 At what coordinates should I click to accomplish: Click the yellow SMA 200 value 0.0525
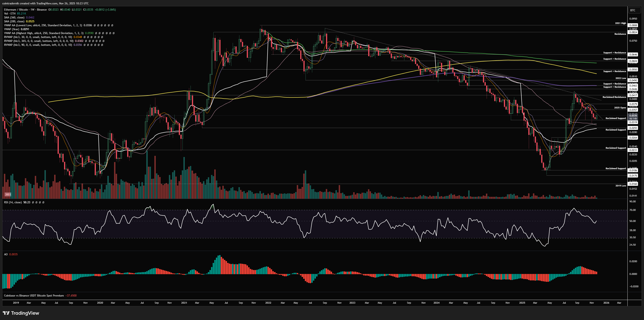[30, 21]
